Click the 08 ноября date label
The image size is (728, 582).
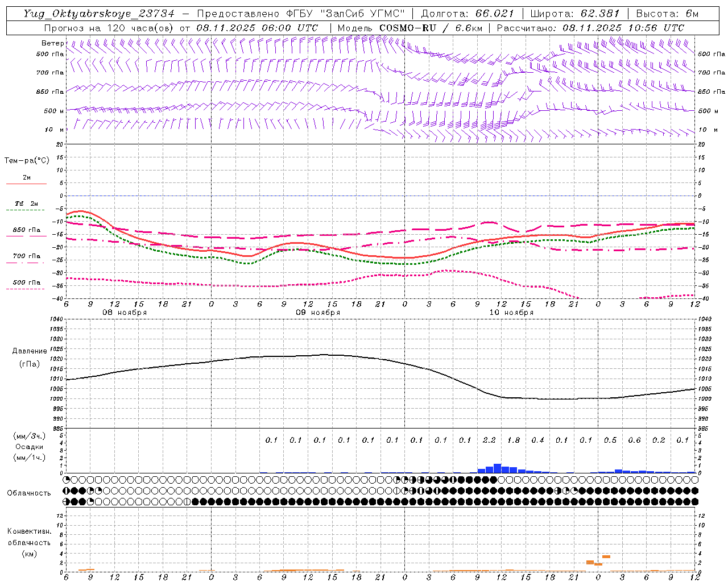point(125,313)
